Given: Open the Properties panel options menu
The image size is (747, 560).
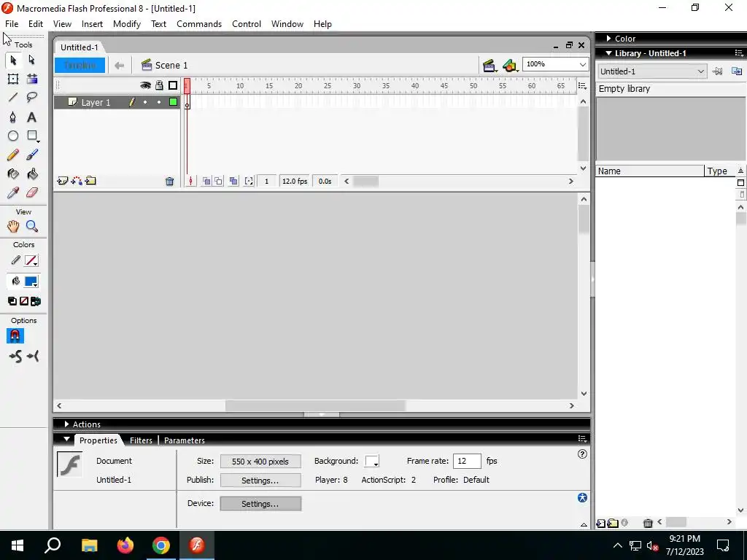Looking at the screenshot, I should (582, 439).
